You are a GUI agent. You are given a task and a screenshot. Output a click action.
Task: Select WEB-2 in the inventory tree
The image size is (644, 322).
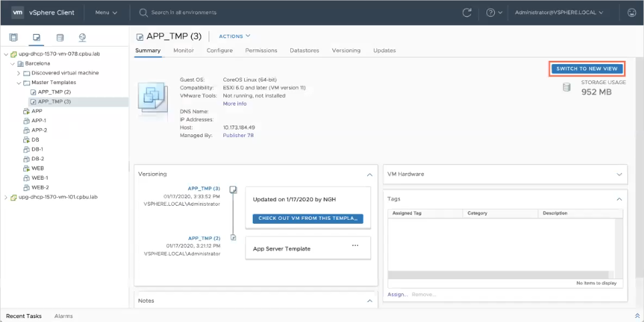40,188
